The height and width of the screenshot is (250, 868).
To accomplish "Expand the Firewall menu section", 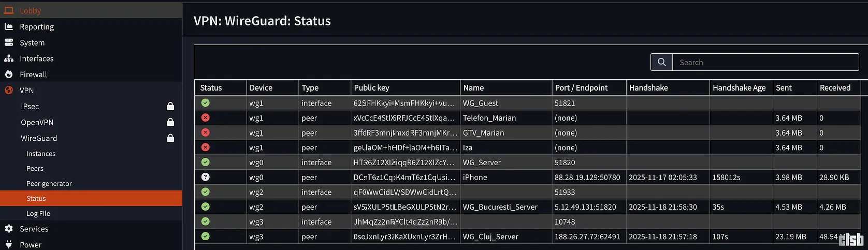I will [x=33, y=75].
